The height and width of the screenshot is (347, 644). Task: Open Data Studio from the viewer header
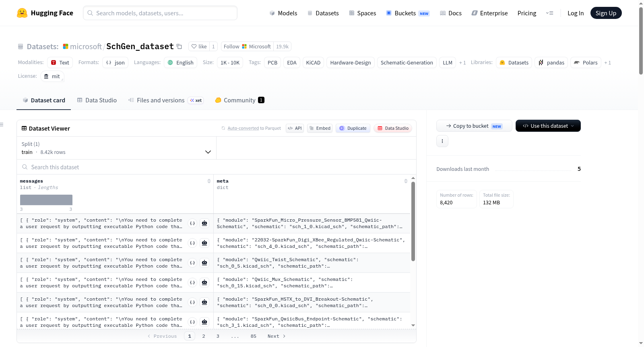pos(393,128)
